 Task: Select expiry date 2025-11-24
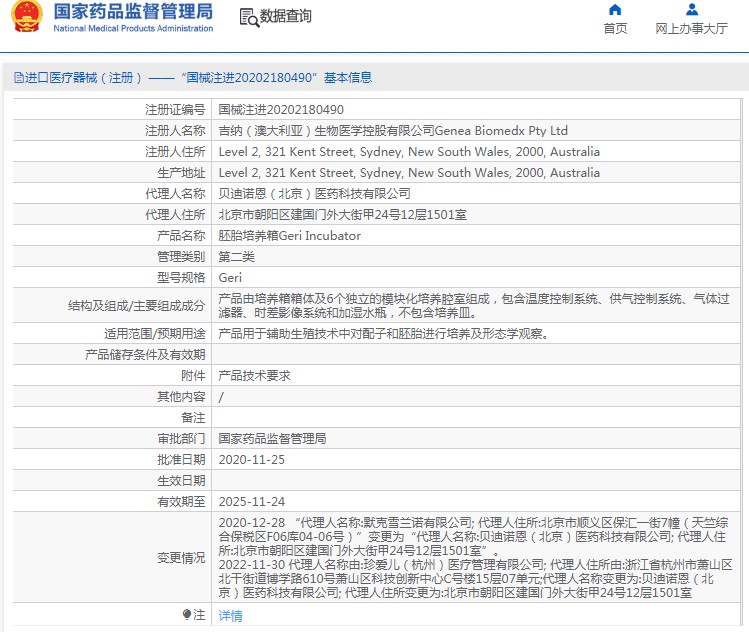251,502
